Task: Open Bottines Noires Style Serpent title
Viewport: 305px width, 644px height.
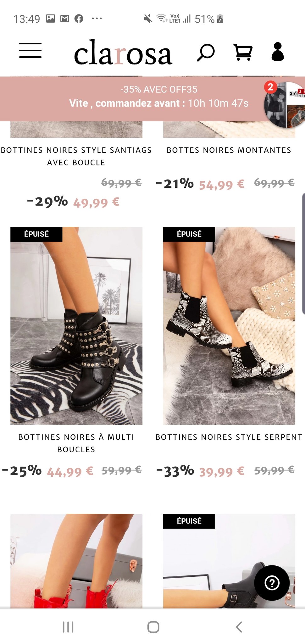Action: coord(229,437)
